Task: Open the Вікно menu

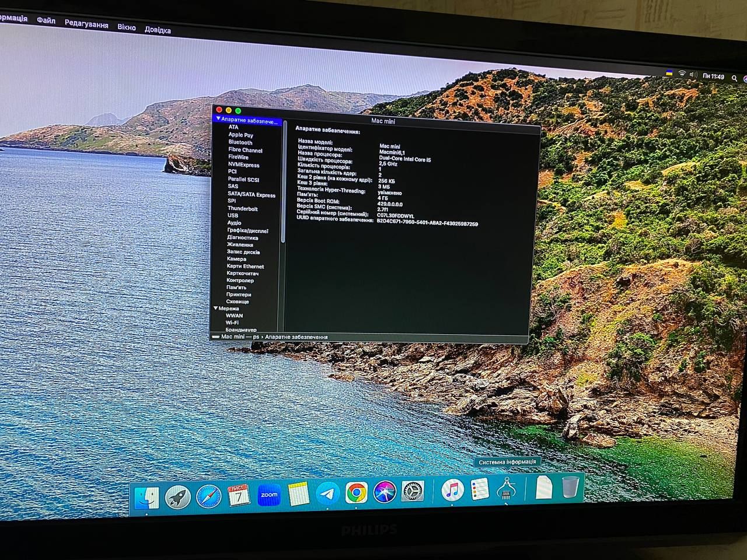Action: pos(126,27)
